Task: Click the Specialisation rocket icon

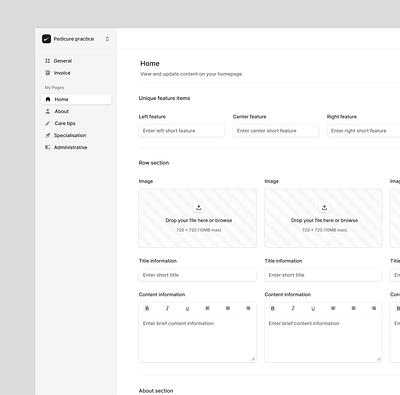Action: (48, 135)
